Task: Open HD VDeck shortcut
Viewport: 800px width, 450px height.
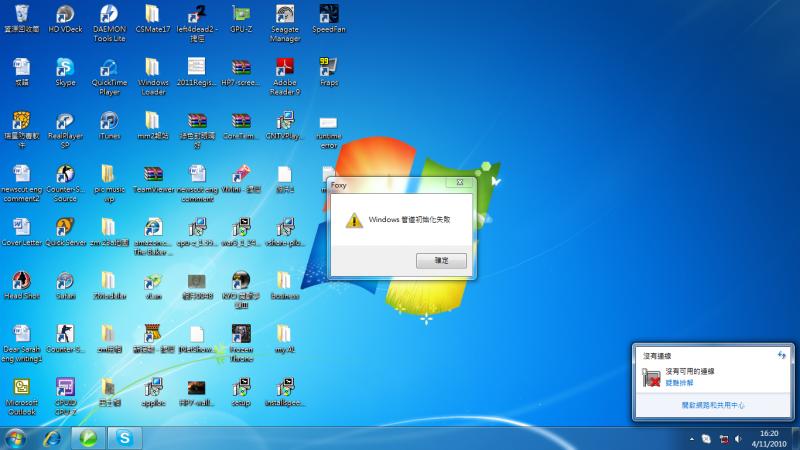Action: (65, 19)
